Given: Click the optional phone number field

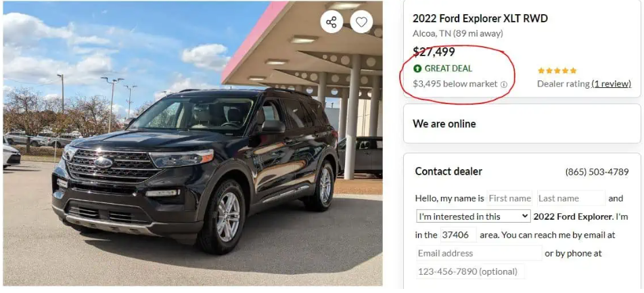Looking at the screenshot, I should pos(469,271).
